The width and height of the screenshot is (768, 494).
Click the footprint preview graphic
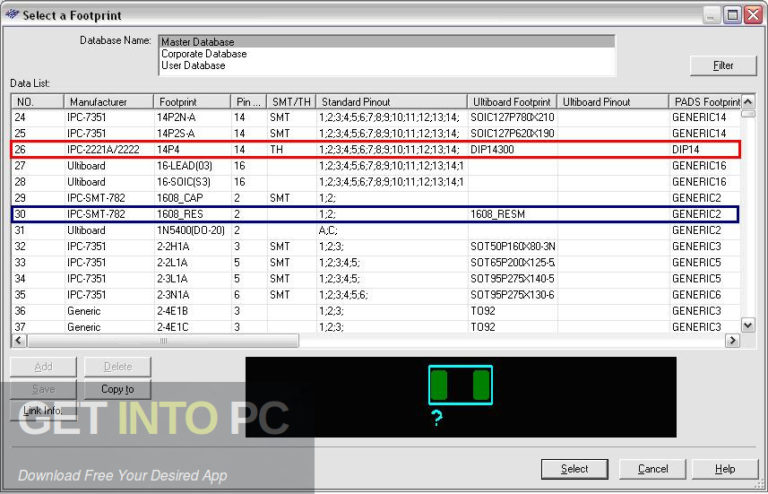click(x=460, y=397)
